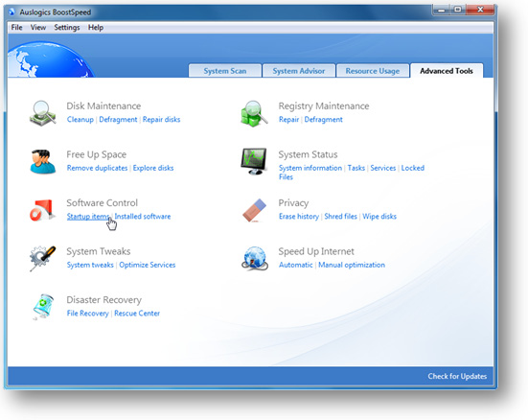Open the Services link
The height and width of the screenshot is (420, 528).
pyautogui.click(x=383, y=168)
